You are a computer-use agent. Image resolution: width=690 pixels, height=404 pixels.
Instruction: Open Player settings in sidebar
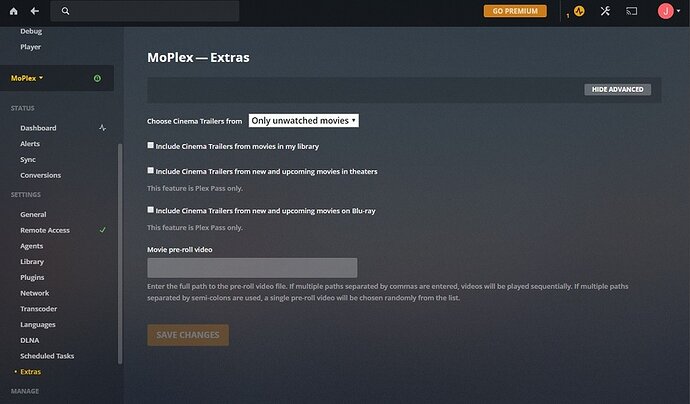[x=30, y=47]
